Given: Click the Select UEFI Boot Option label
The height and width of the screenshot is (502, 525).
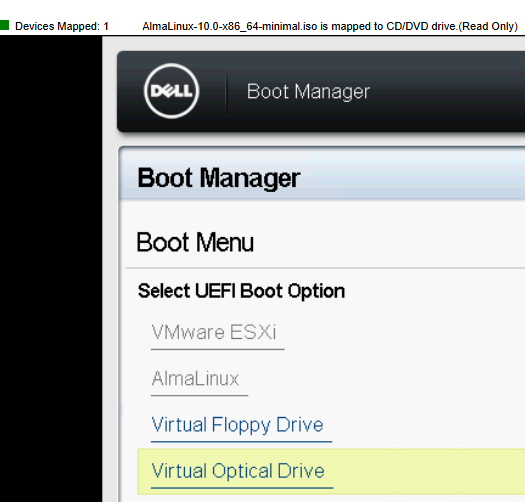Looking at the screenshot, I should click(x=241, y=291).
